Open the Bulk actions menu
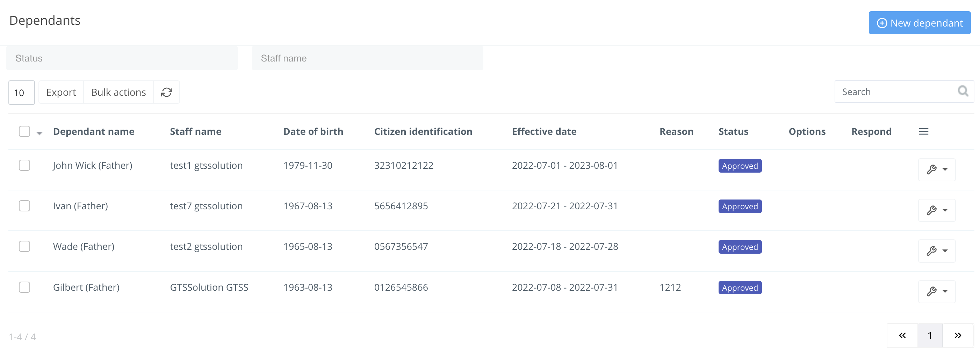This screenshot has height=348, width=980. (118, 92)
